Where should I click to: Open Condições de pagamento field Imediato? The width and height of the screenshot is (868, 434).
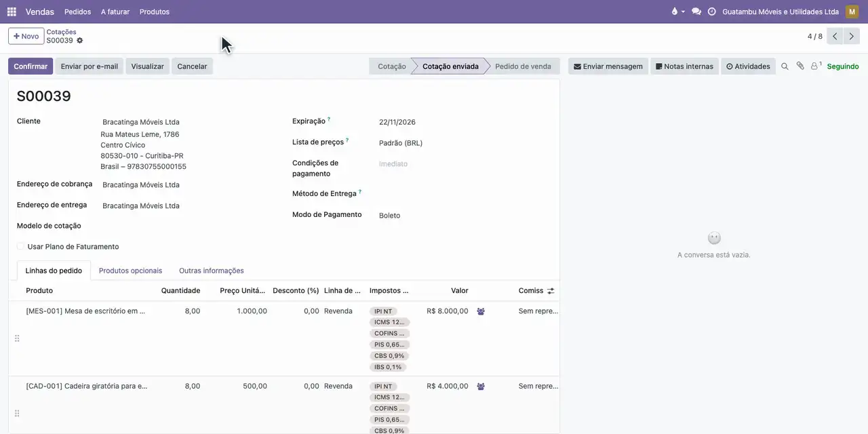click(465, 164)
